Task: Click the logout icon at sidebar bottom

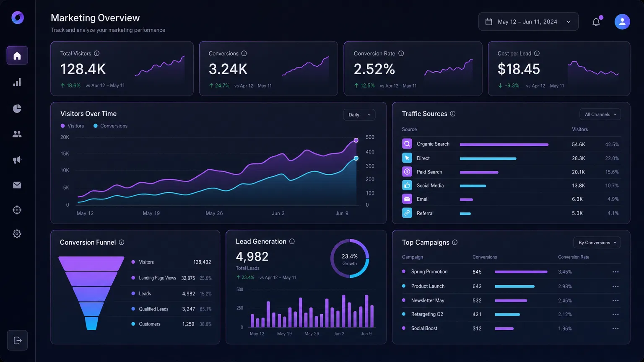Action: 17,340
